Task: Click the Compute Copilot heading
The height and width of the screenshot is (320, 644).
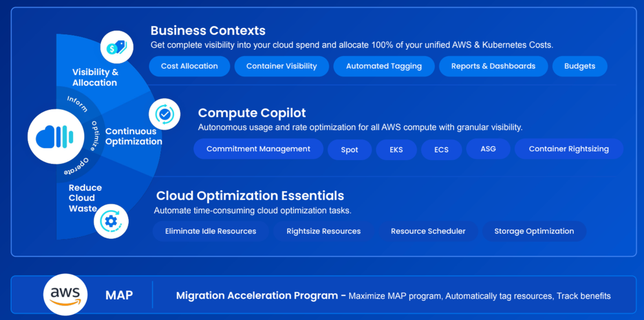Action: pyautogui.click(x=252, y=113)
